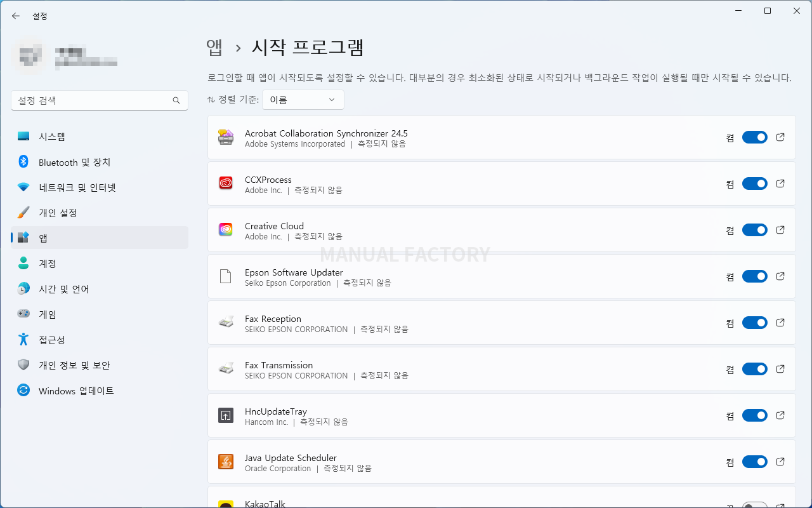Click the Epson Software Updater blank file icon
This screenshot has height=508, width=812.
point(226,276)
